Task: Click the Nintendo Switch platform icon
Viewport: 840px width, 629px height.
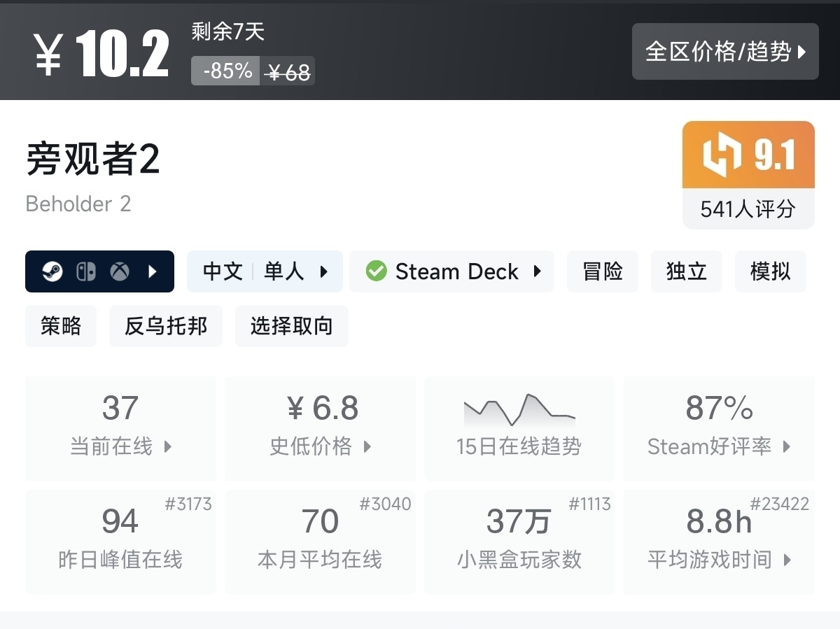Action: click(86, 271)
